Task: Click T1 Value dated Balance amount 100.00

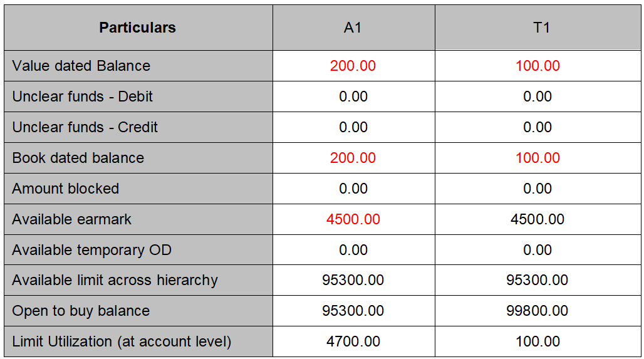Action: [538, 66]
